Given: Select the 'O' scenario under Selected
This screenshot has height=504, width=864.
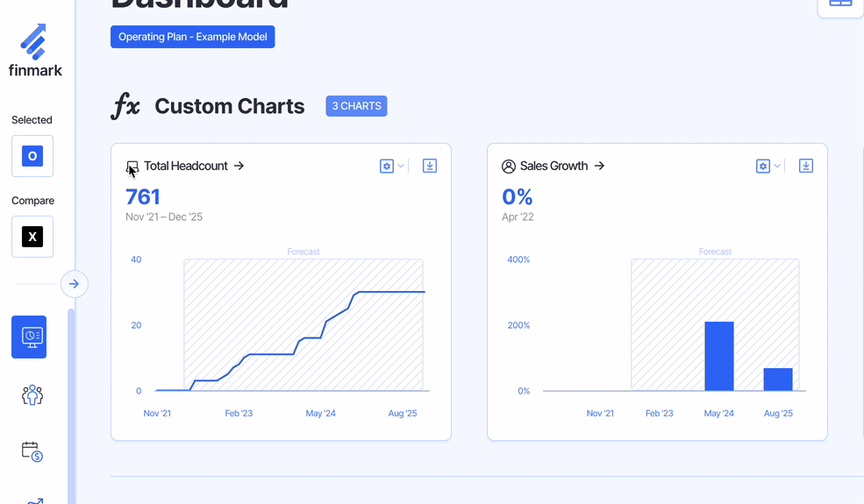Looking at the screenshot, I should pyautogui.click(x=32, y=156).
